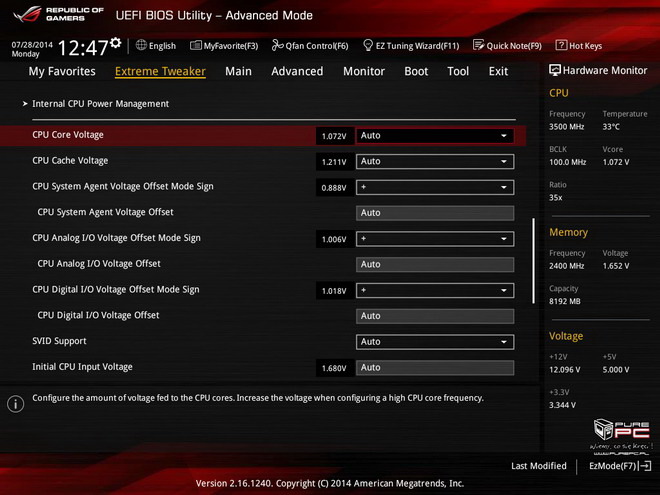Switch to EzMode(F7)

[620, 466]
